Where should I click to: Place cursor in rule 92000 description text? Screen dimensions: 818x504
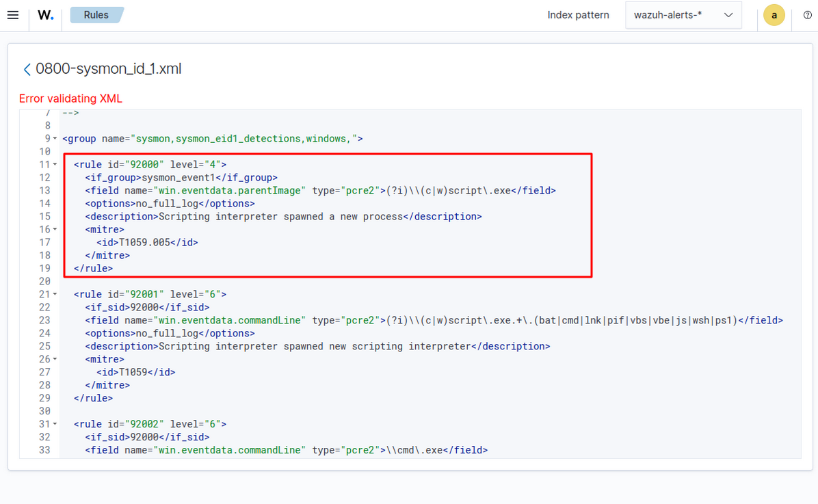point(280,217)
